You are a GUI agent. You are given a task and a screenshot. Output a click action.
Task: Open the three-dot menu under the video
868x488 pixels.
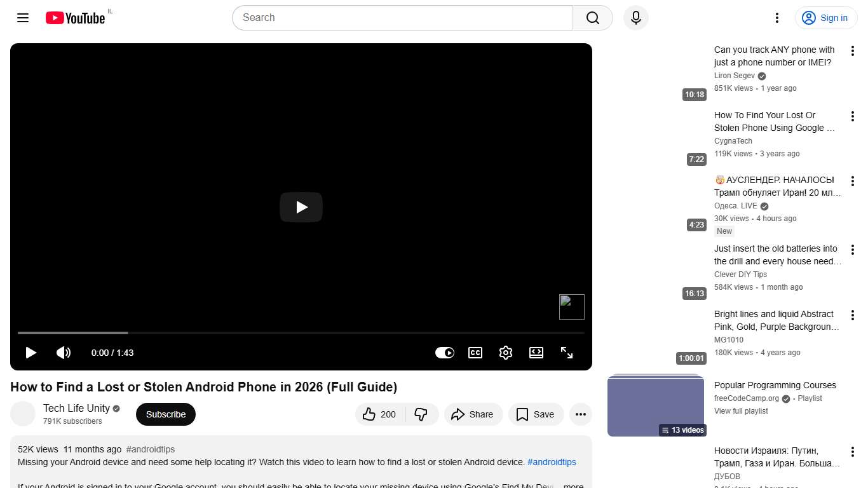point(580,414)
